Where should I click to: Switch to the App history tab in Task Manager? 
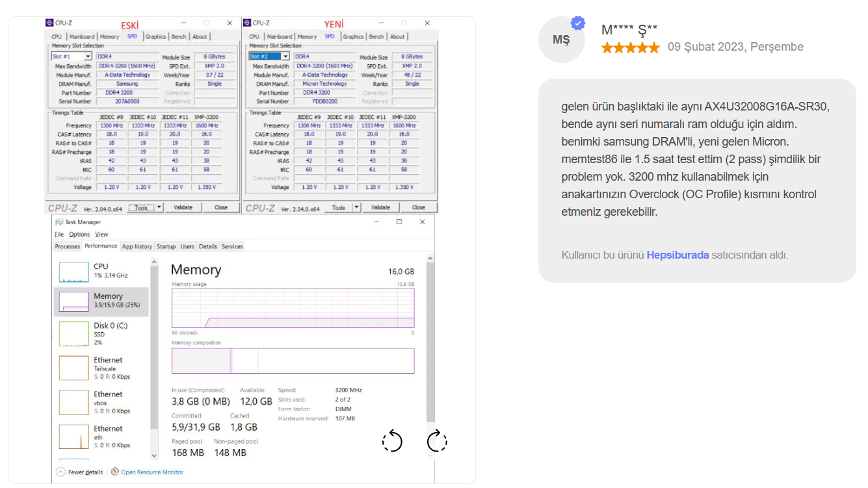(137, 247)
